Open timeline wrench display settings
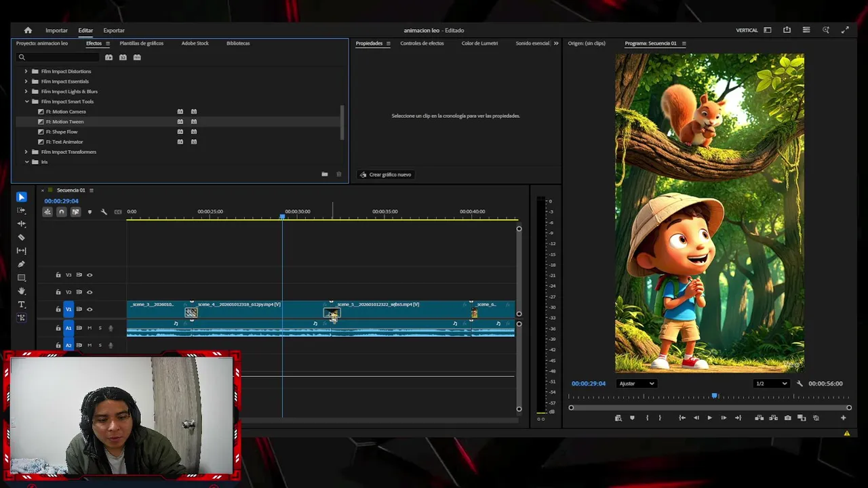Screen dimensions: 868x488 (104, 212)
